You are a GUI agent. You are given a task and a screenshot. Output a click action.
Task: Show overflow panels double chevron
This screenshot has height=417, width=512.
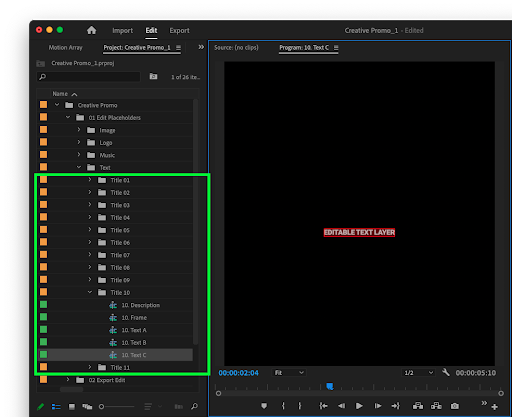point(201,47)
